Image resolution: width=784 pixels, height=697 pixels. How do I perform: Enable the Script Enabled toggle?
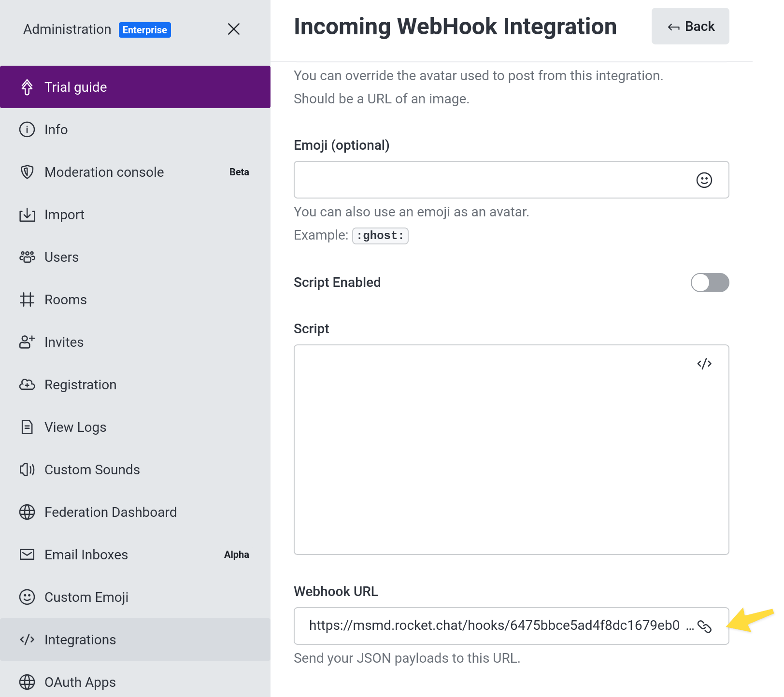tap(709, 283)
